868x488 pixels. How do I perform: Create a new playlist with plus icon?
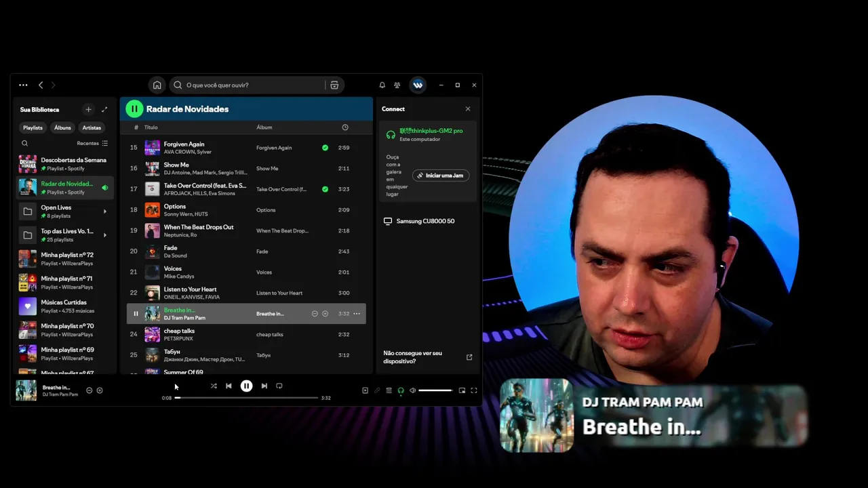click(88, 109)
